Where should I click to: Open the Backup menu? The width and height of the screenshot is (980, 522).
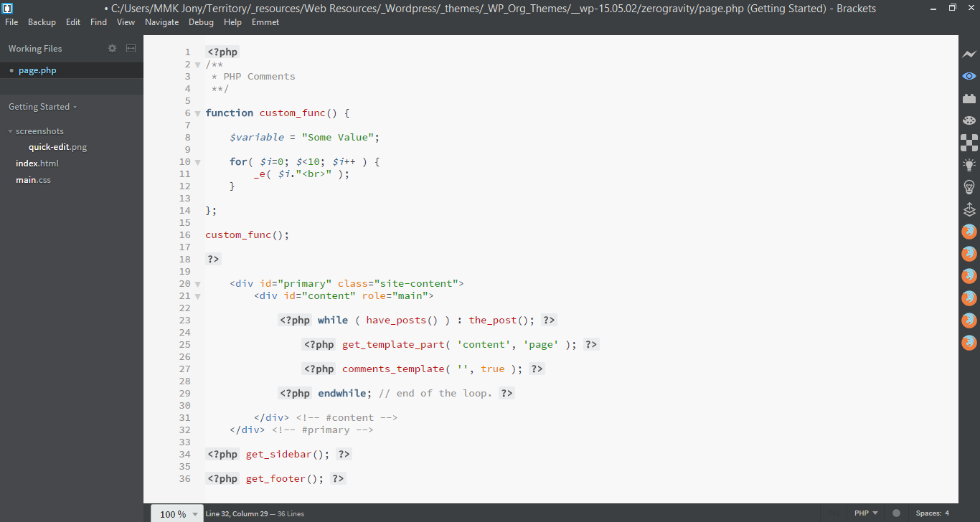42,22
